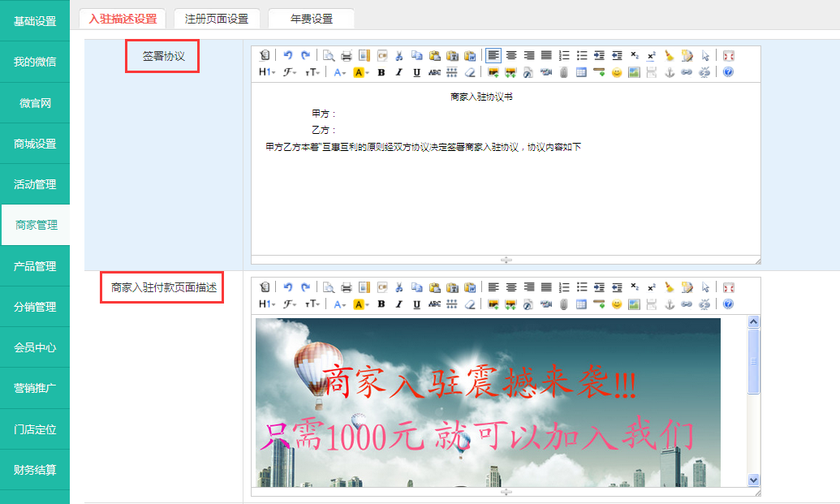The image size is (840, 504).
Task: Switch to the 注册页面设置 tab
Action: click(217, 19)
